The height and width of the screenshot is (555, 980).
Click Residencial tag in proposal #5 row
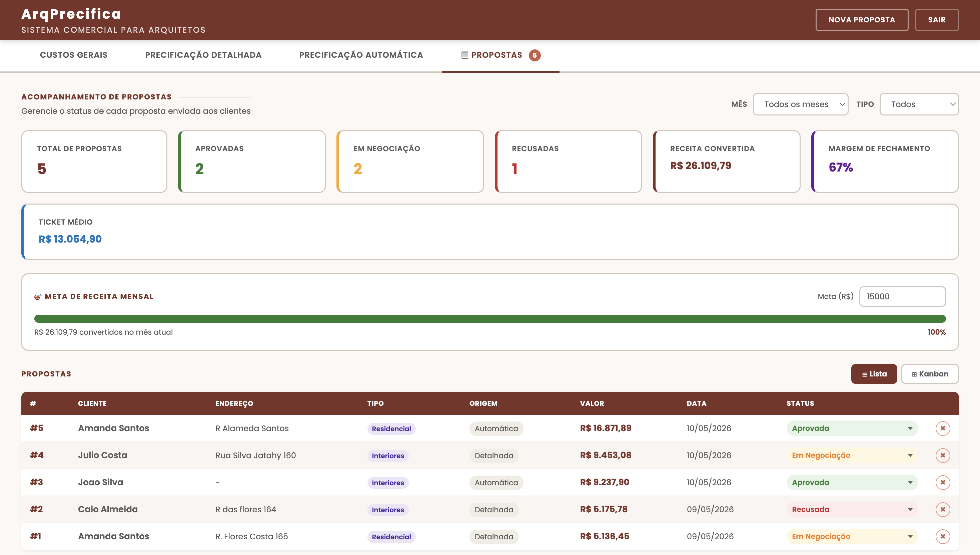point(391,429)
